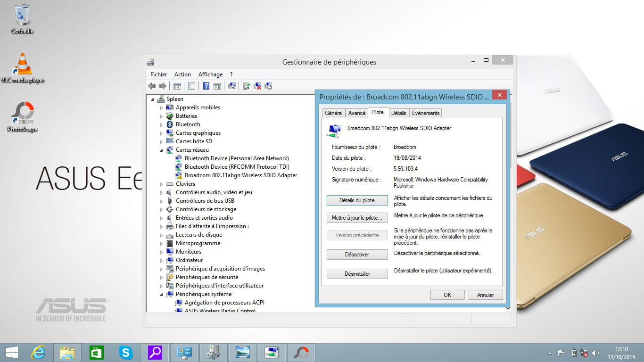644x362 pixels.
Task: Click Mettre à jour le pilote... button
Action: (x=357, y=218)
